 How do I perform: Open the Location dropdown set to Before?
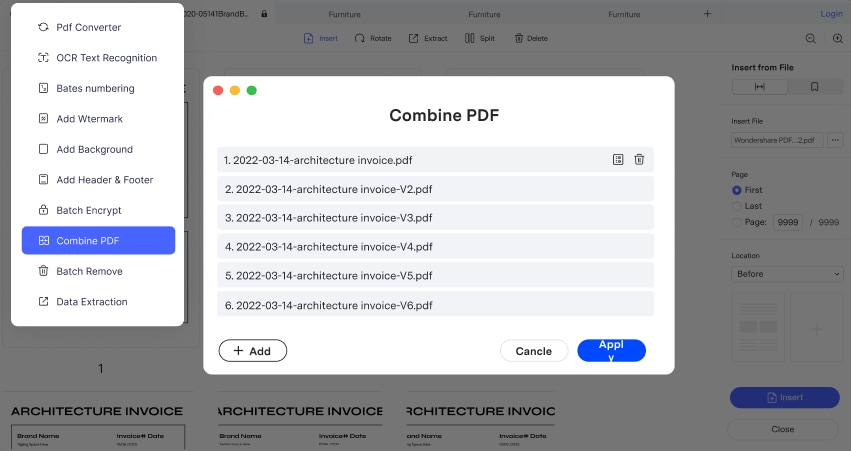click(786, 274)
